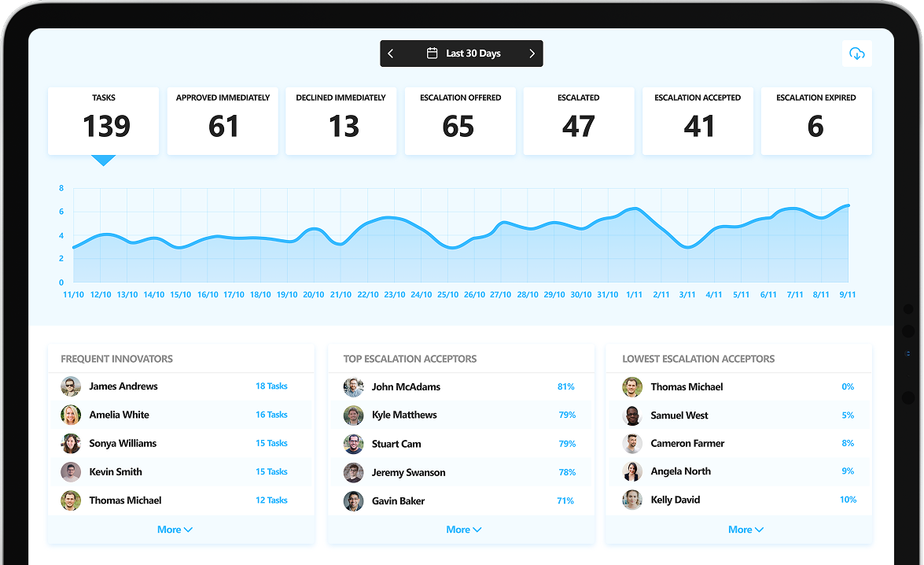
Task: Click Kyle Matthews' 79% acceptance rate
Action: click(567, 415)
